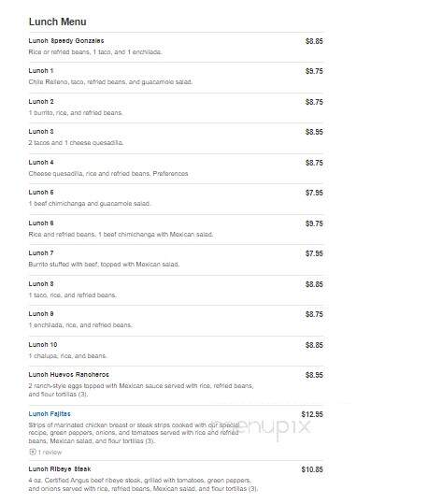Click the $10.85 ribeye steak price

(312, 469)
